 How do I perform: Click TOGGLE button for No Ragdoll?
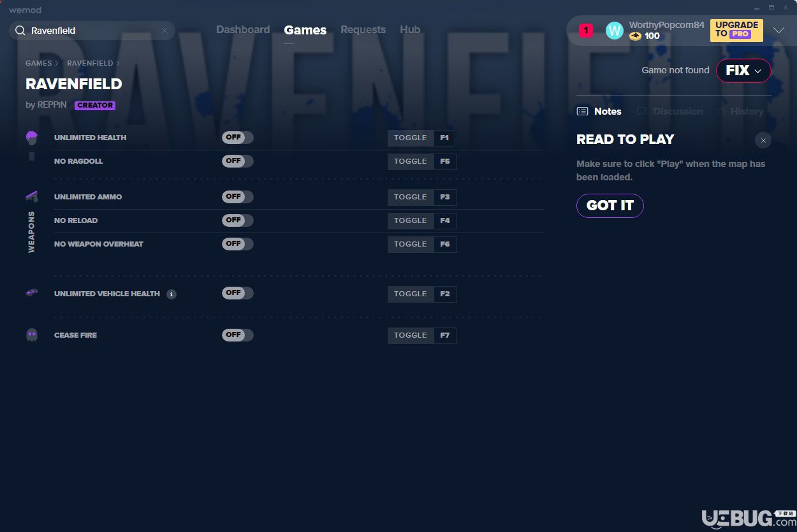[411, 162]
